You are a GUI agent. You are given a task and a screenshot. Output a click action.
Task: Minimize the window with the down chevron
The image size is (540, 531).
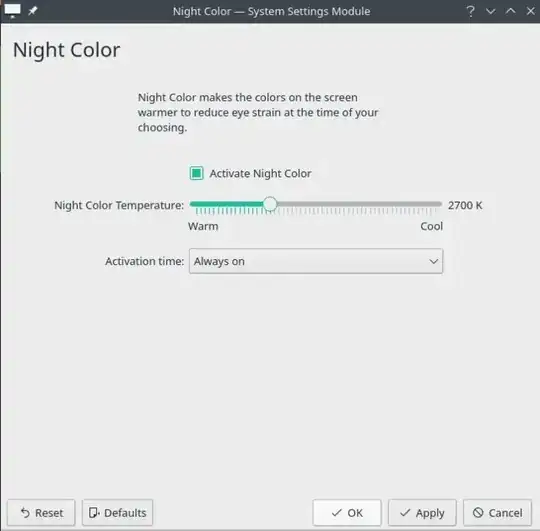coord(490,11)
